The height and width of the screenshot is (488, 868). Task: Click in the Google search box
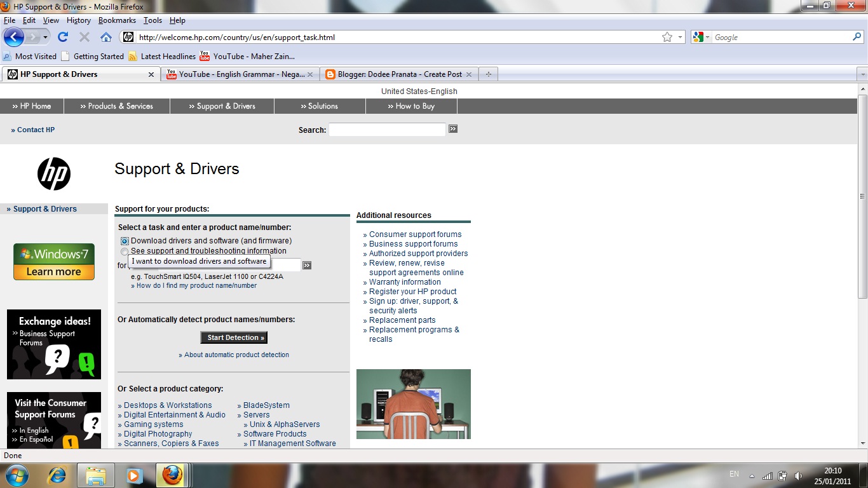782,37
